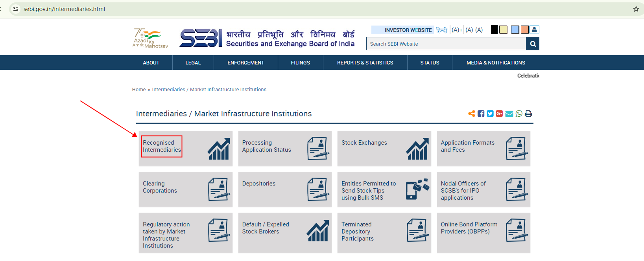Click the SEBI logo

(201, 38)
